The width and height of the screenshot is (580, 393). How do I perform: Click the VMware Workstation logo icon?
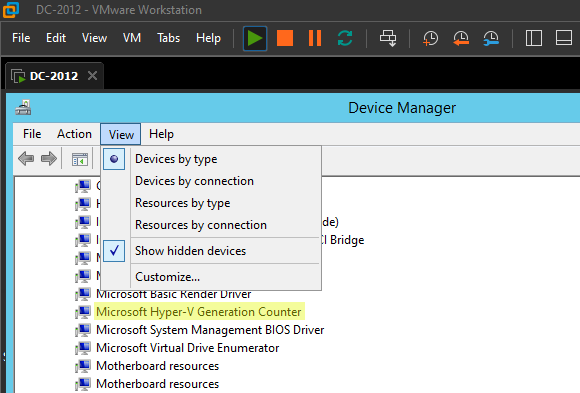(11, 10)
